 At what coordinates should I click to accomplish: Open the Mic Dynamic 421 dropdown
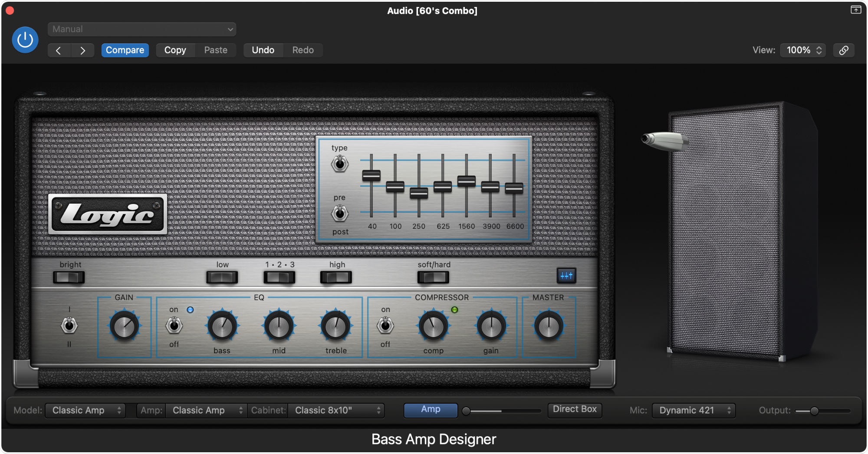click(x=694, y=410)
